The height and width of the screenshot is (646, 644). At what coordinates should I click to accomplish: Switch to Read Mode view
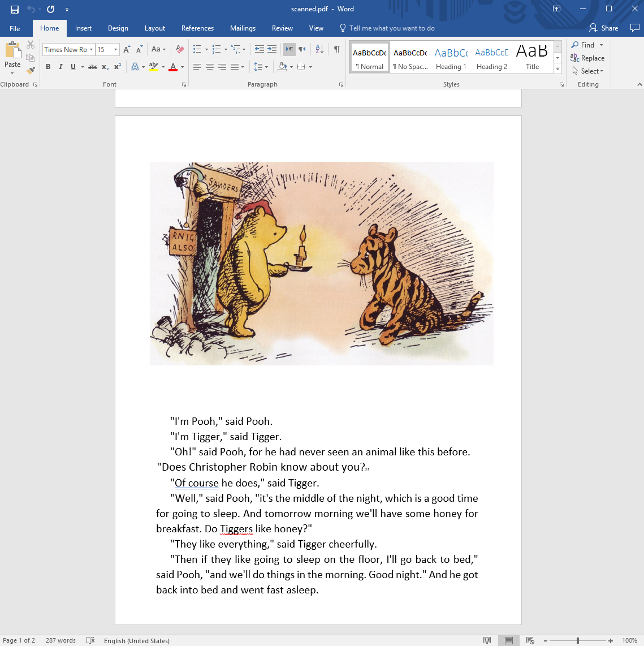pos(487,641)
